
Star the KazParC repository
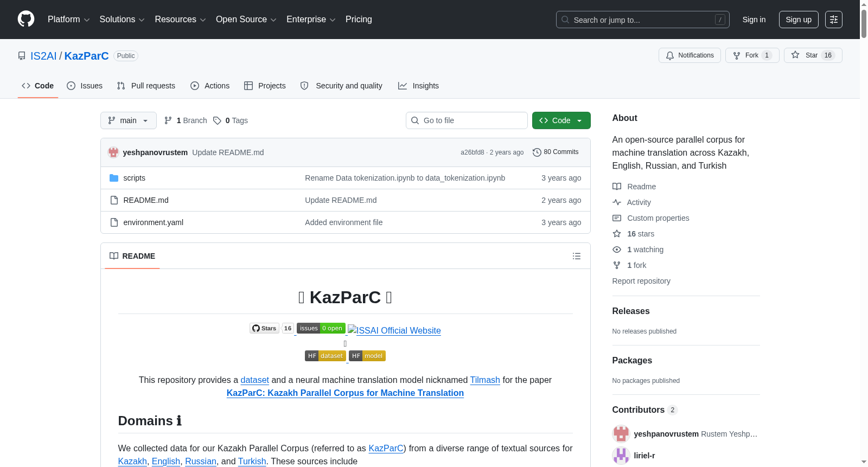(813, 55)
